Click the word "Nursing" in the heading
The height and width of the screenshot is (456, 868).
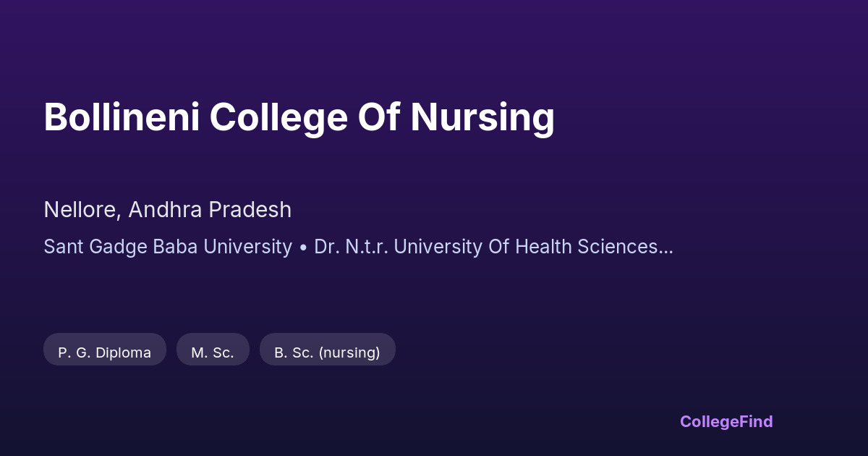[x=482, y=117]
